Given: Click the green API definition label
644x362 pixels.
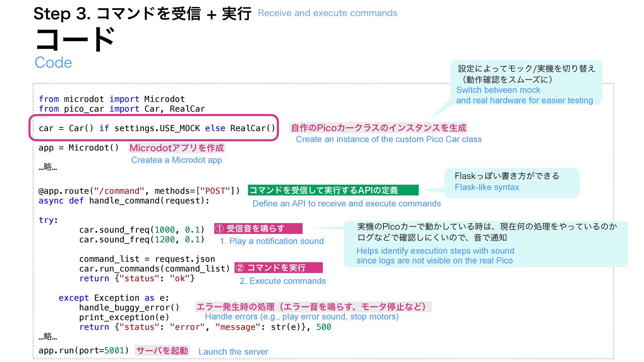Looking at the screenshot, I should [x=333, y=190].
